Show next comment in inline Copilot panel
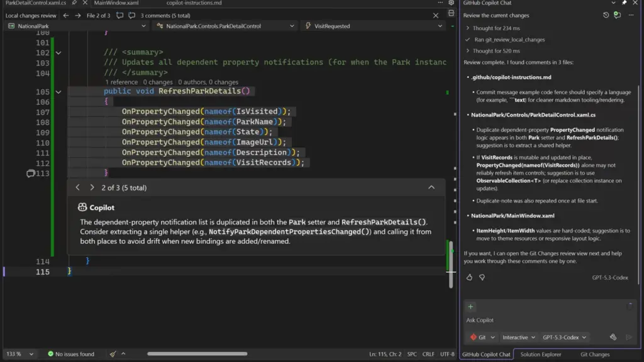 92,187
